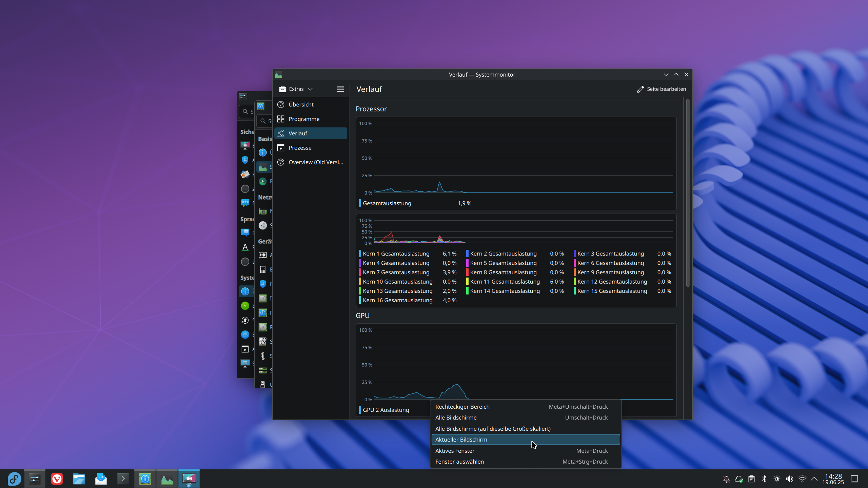Open the volume control tray icon
Image resolution: width=868 pixels, height=488 pixels.
(789, 479)
